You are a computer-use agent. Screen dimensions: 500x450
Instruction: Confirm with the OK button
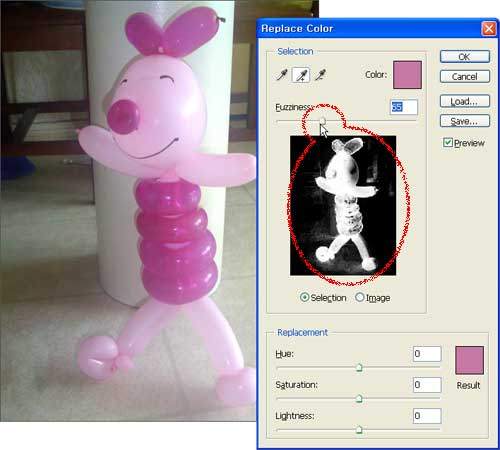tap(465, 57)
